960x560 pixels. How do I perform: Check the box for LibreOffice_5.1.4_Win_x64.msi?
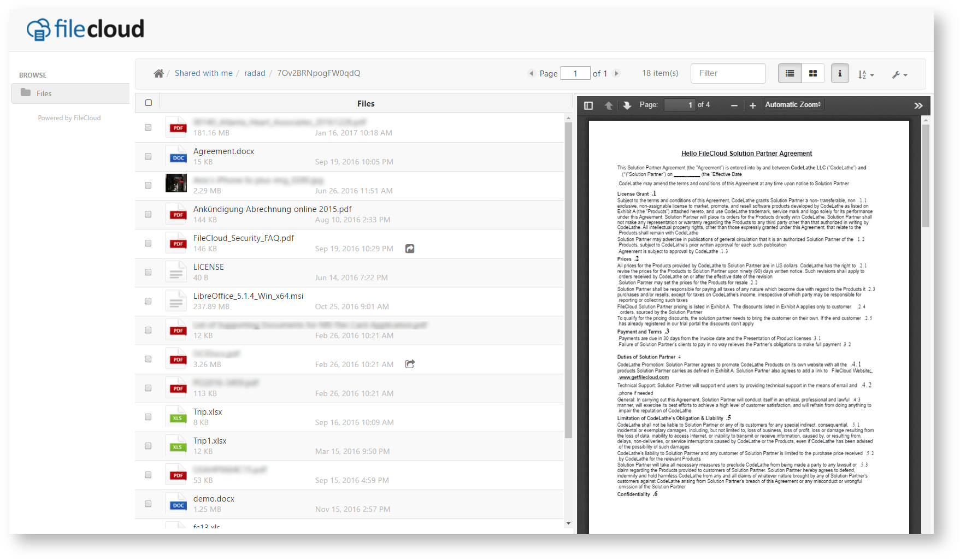pyautogui.click(x=148, y=301)
